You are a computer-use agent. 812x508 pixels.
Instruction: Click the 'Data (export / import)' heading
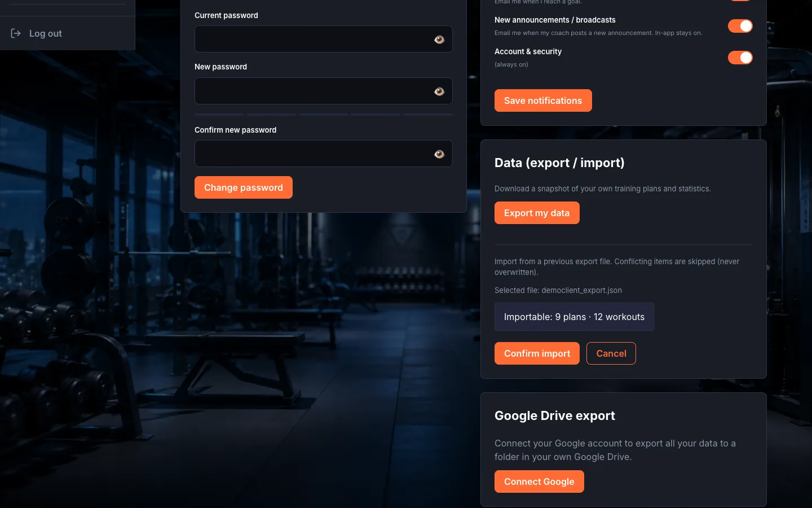[559, 163]
